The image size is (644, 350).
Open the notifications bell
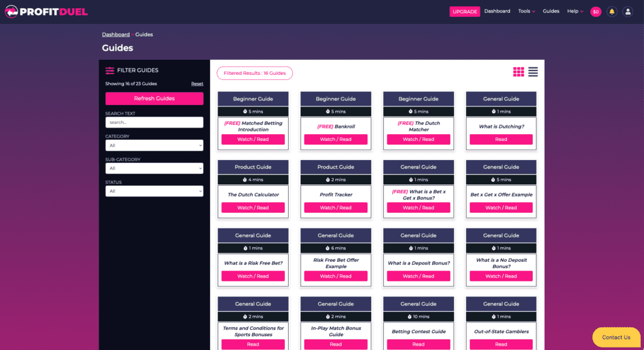[611, 11]
